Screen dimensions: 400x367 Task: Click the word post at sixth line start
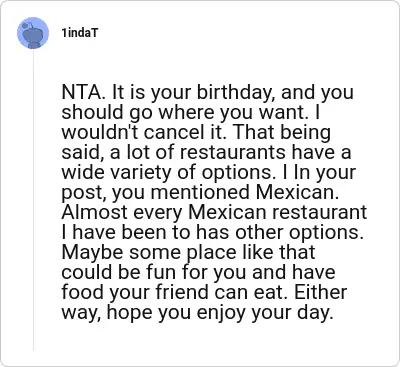pyautogui.click(x=82, y=193)
